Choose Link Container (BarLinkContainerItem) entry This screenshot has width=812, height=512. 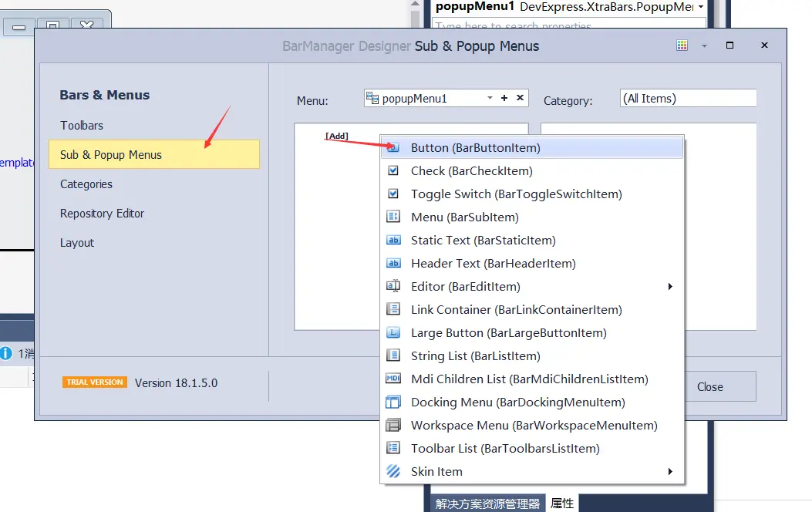point(532,309)
